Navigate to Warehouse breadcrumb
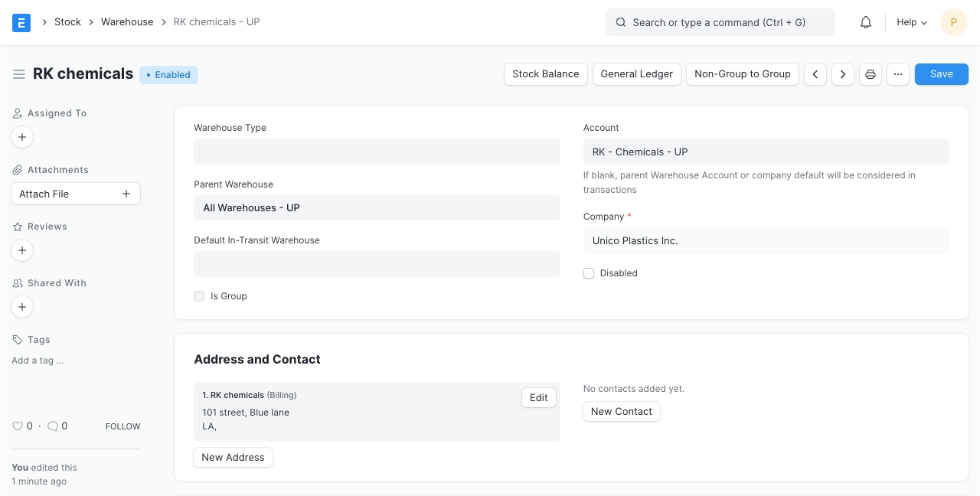The image size is (980, 496). (127, 22)
